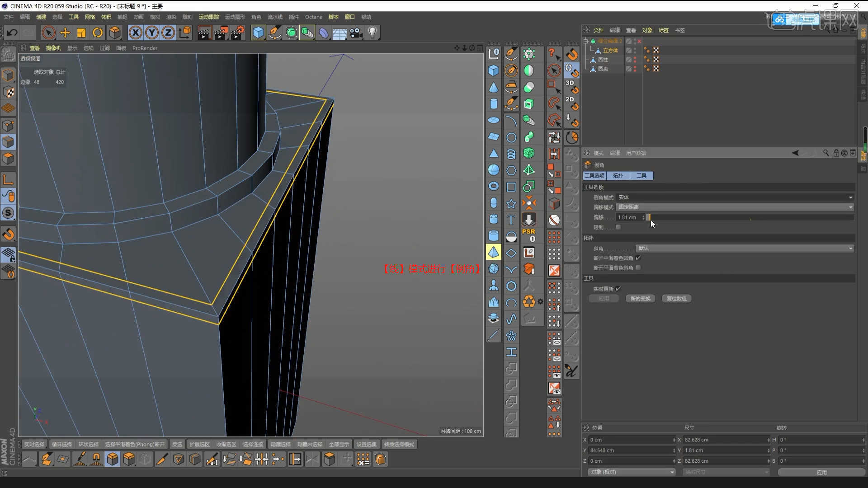The height and width of the screenshot is (488, 868).
Task: Switch to the 拓扑 tab
Action: pyautogui.click(x=618, y=175)
